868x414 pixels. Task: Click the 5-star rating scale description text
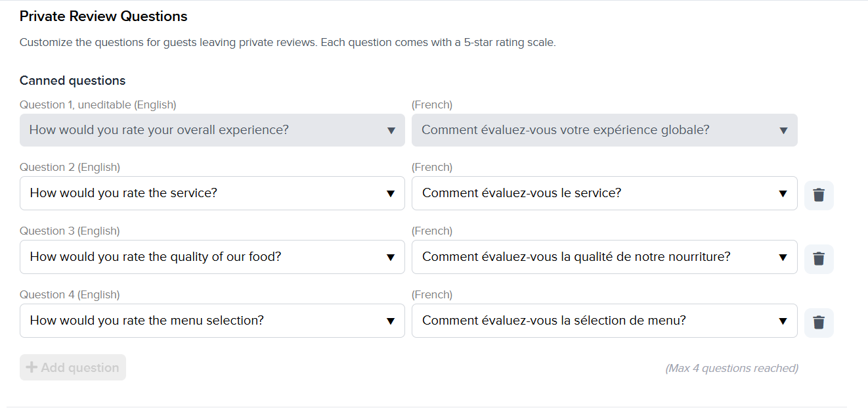(288, 43)
